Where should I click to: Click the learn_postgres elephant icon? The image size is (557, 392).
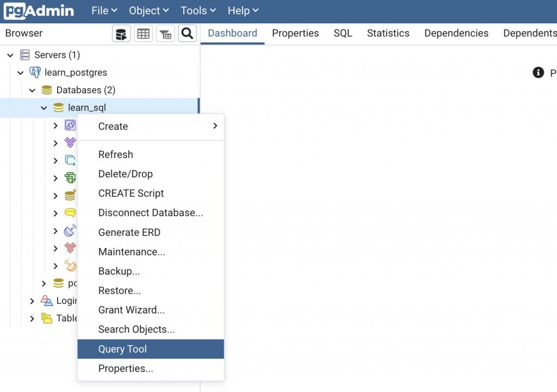pyautogui.click(x=35, y=72)
